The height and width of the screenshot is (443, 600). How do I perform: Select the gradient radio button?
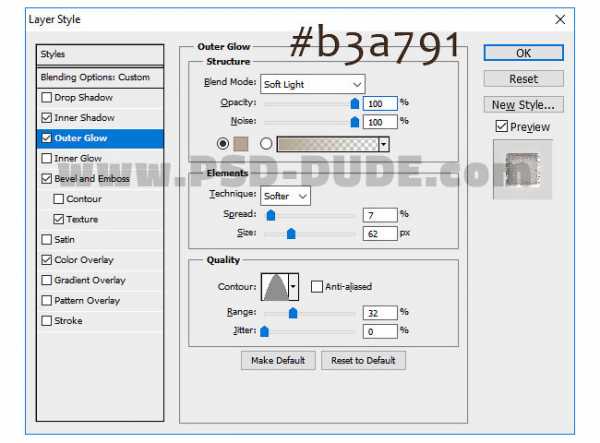pos(266,144)
